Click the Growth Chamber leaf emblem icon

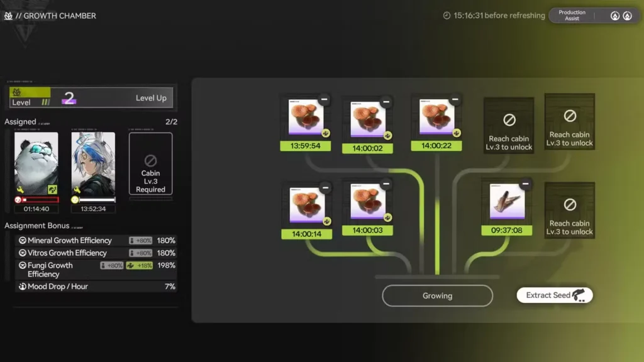coord(8,15)
